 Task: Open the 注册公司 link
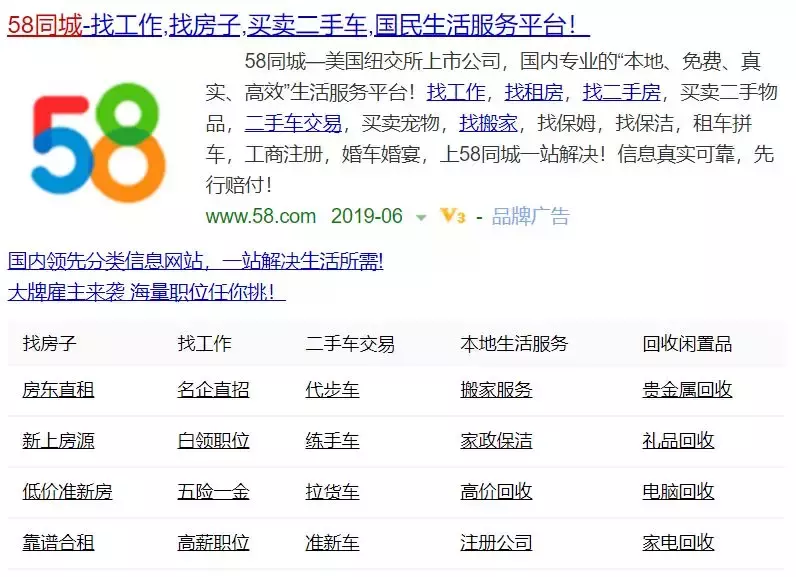(496, 542)
